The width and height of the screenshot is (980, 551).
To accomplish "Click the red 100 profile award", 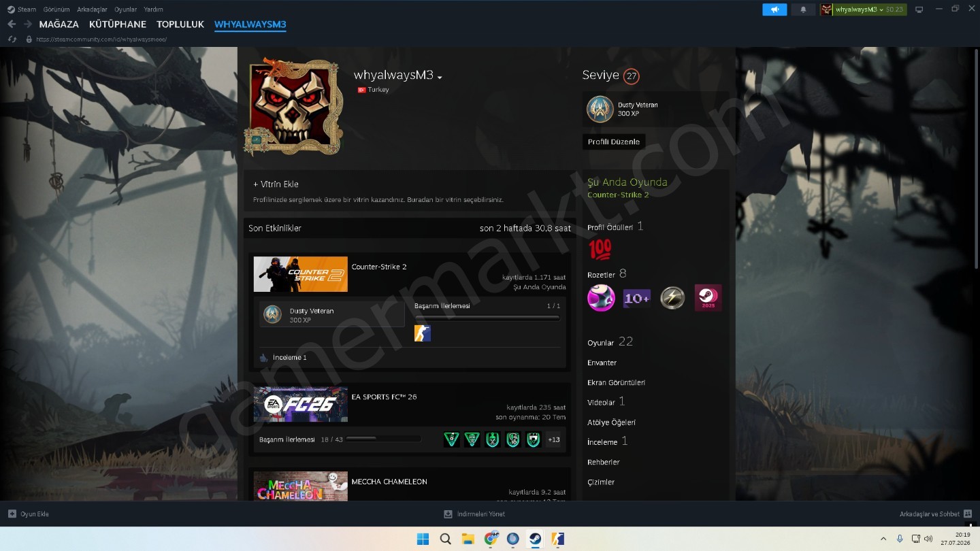I will pos(600,250).
